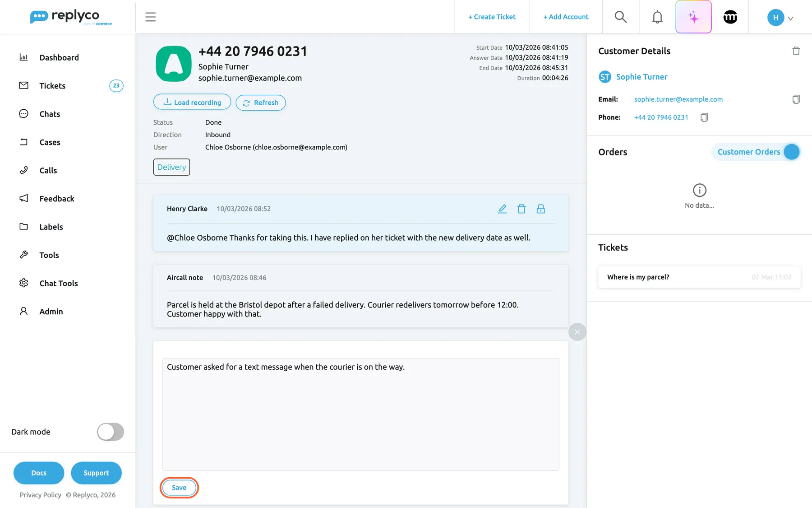Delete customer details with trash icon
The image size is (812, 508).
796,51
